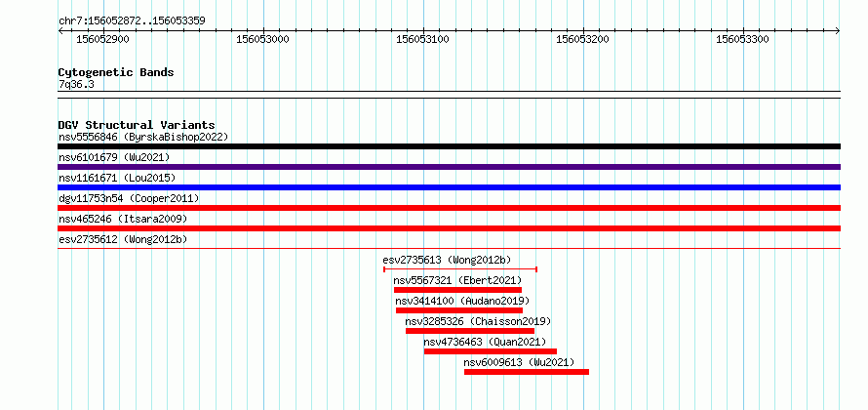Click the chr7:156052872..156053359 region label

133,21
